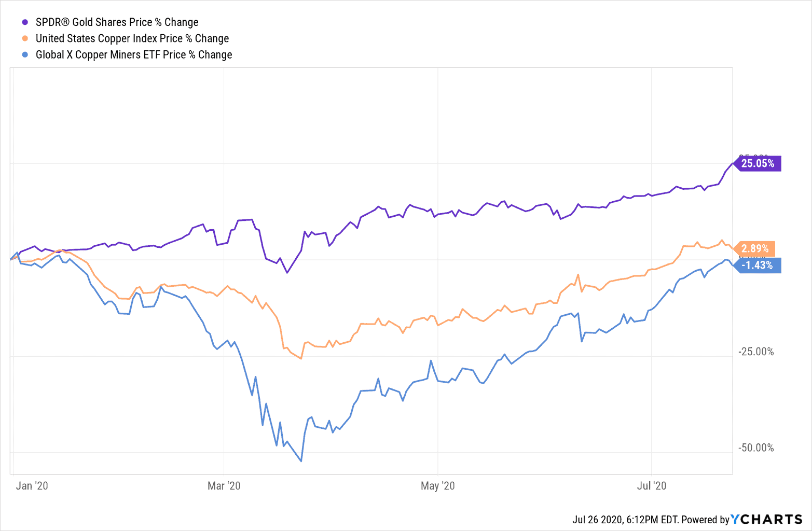Image resolution: width=812 pixels, height=531 pixels.
Task: Click the orange United States Copper legend dot
Action: pyautogui.click(x=25, y=38)
